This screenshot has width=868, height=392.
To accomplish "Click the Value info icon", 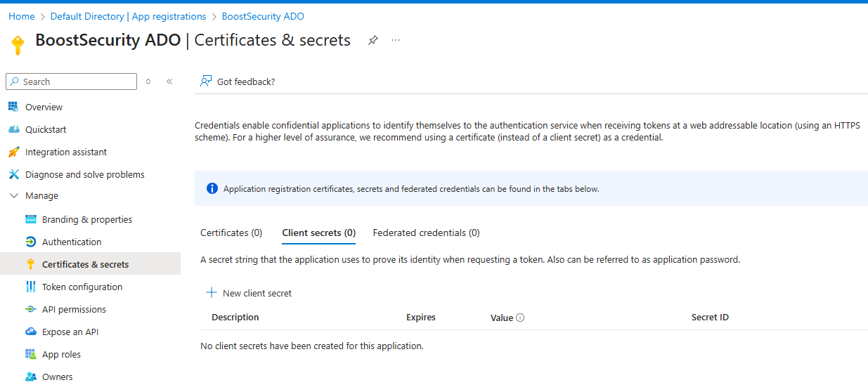I will (520, 318).
